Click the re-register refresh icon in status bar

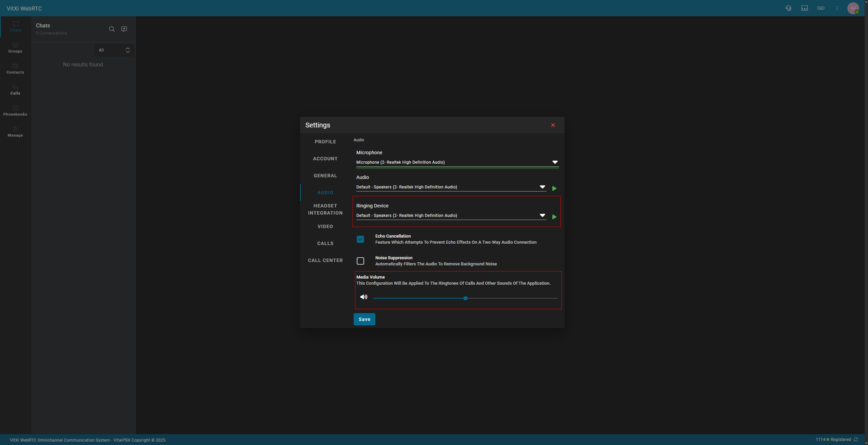click(856, 440)
